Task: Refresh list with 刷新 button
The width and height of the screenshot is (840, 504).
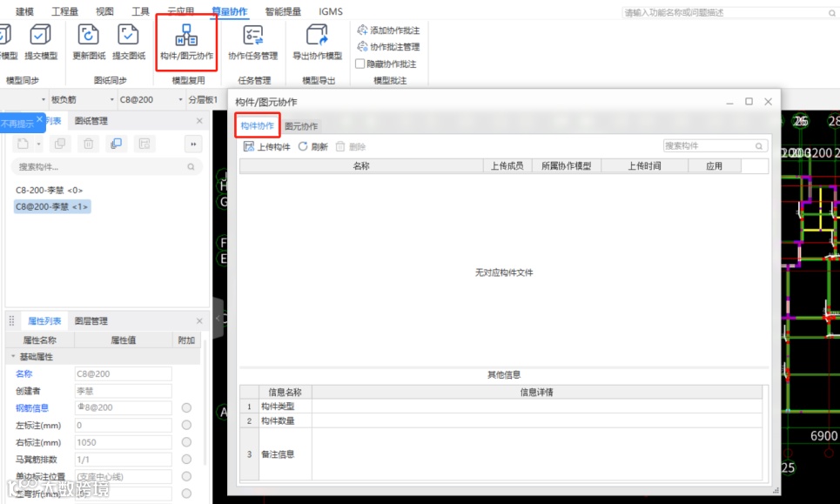Action: coord(312,147)
